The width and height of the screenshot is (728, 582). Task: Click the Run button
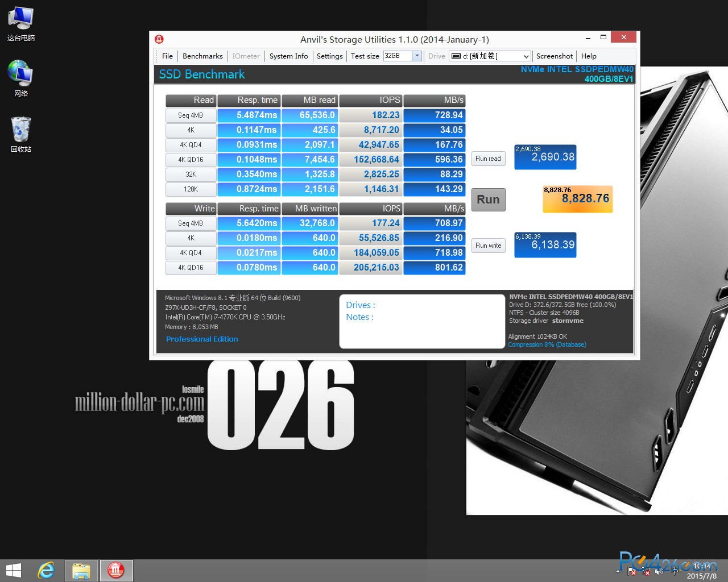[x=488, y=199]
